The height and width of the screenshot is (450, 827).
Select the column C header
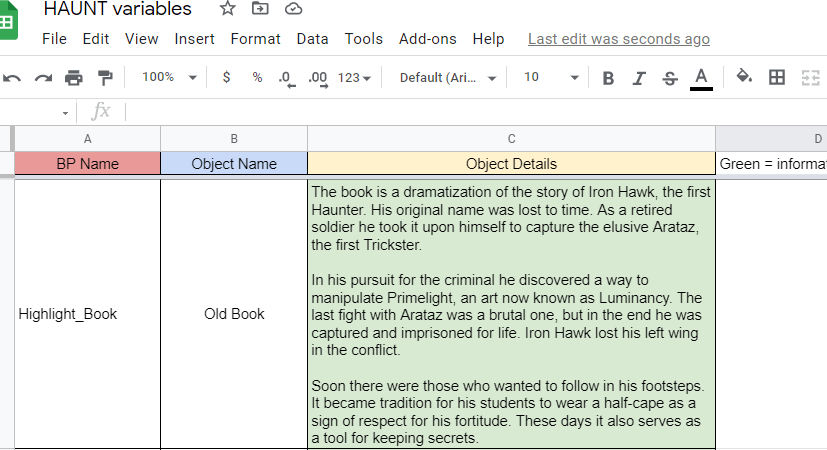(511, 139)
